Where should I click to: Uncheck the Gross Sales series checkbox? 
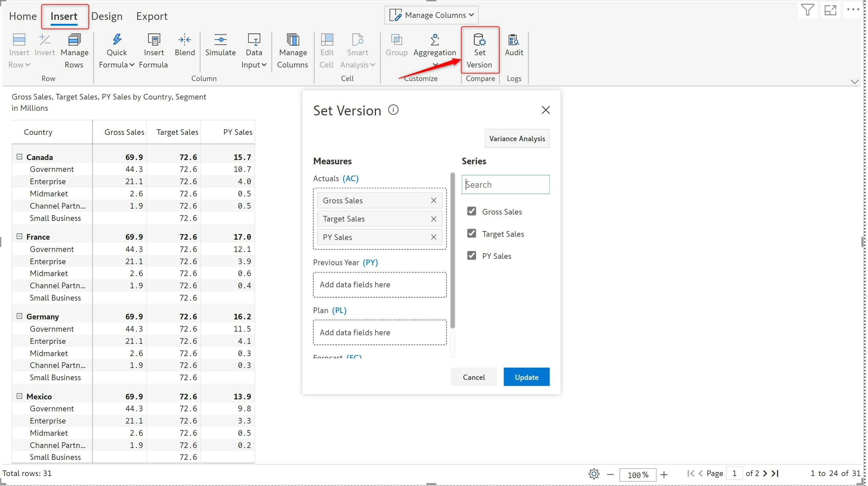[x=471, y=211]
